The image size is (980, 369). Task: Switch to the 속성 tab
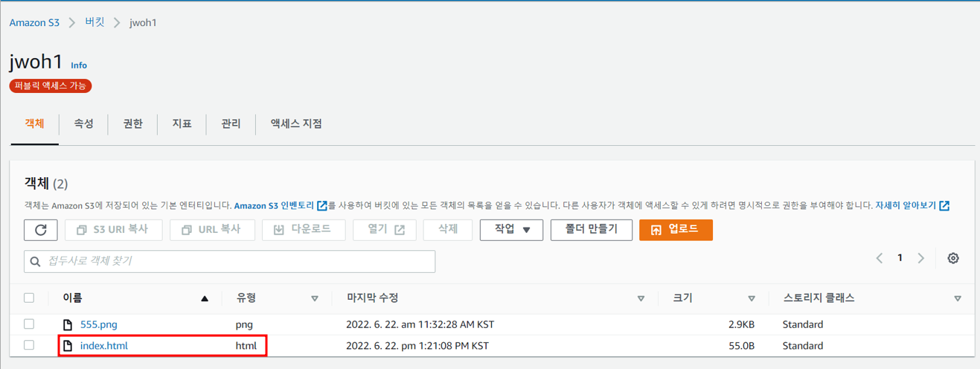tap(83, 123)
